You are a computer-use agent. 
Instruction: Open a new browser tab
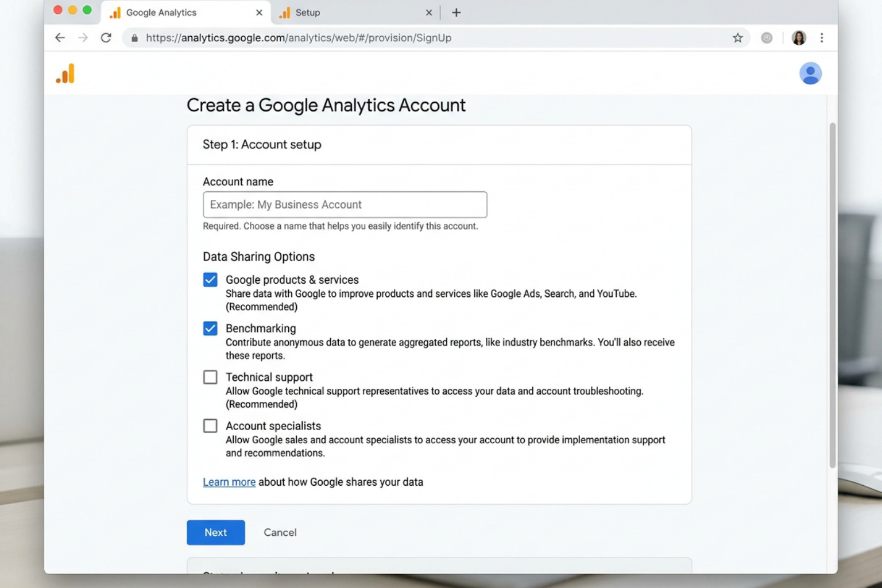(456, 12)
